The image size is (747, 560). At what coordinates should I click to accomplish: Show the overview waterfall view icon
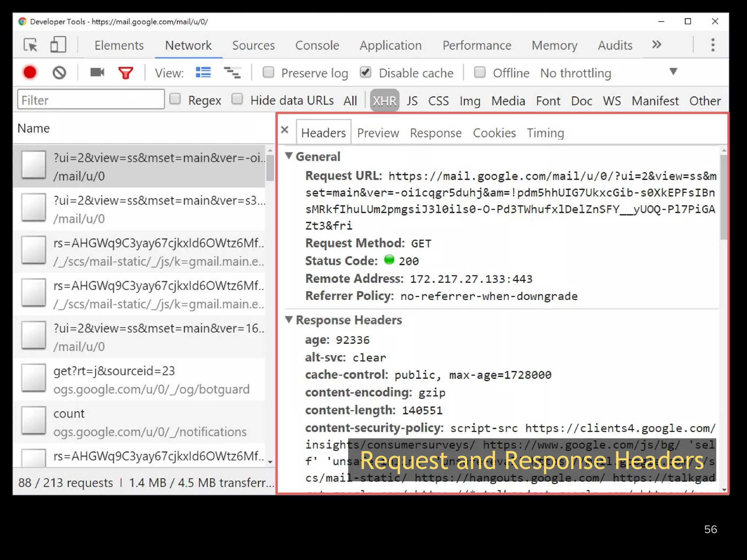pos(232,73)
